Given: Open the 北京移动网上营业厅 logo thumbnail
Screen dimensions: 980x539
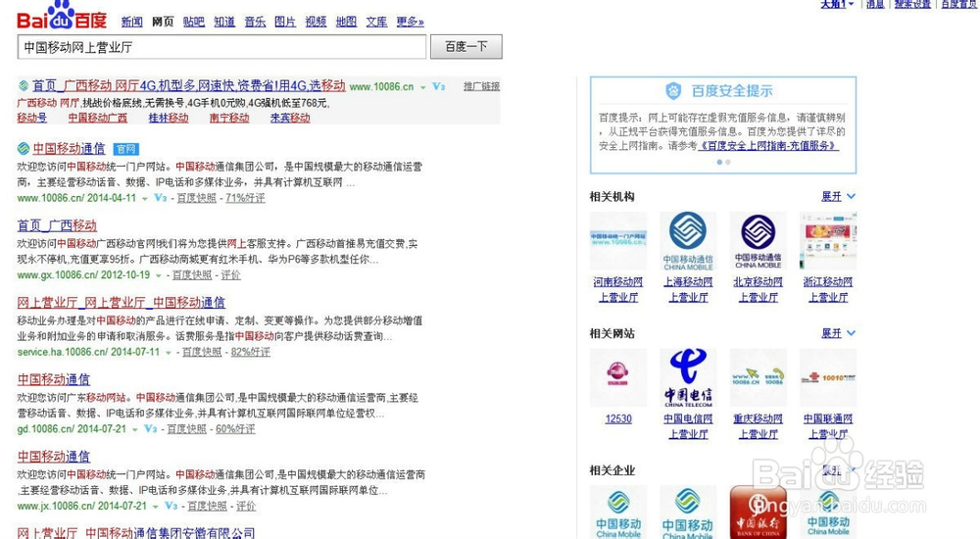Looking at the screenshot, I should click(759, 241).
